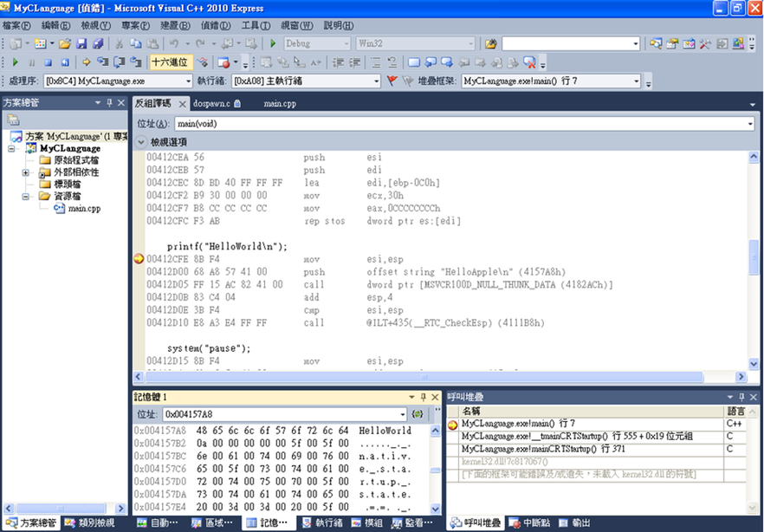Switch to the main.cpp editor tab
Image resolution: width=764 pixels, height=532 pixels.
(280, 103)
